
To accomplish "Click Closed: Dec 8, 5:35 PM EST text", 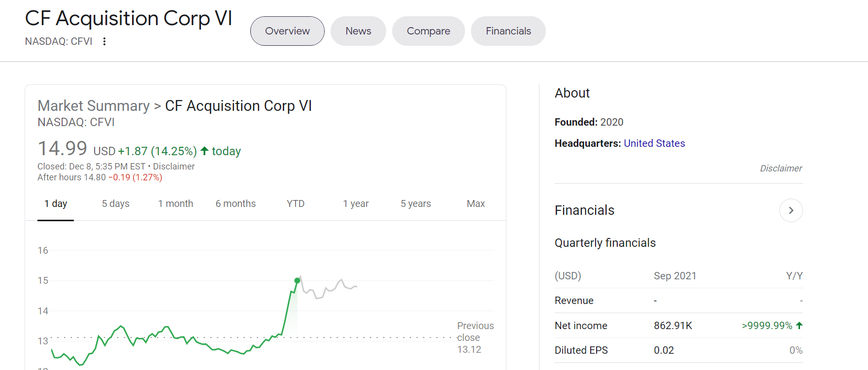I will 92,167.
